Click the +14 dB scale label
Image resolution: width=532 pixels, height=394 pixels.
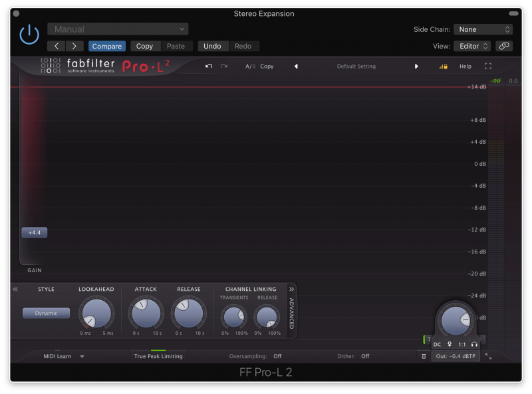(x=477, y=87)
